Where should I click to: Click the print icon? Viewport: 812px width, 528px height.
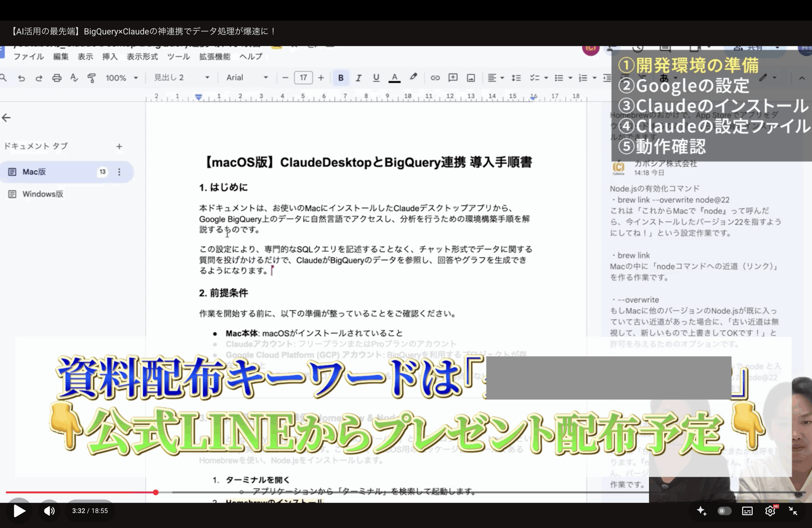click(57, 78)
